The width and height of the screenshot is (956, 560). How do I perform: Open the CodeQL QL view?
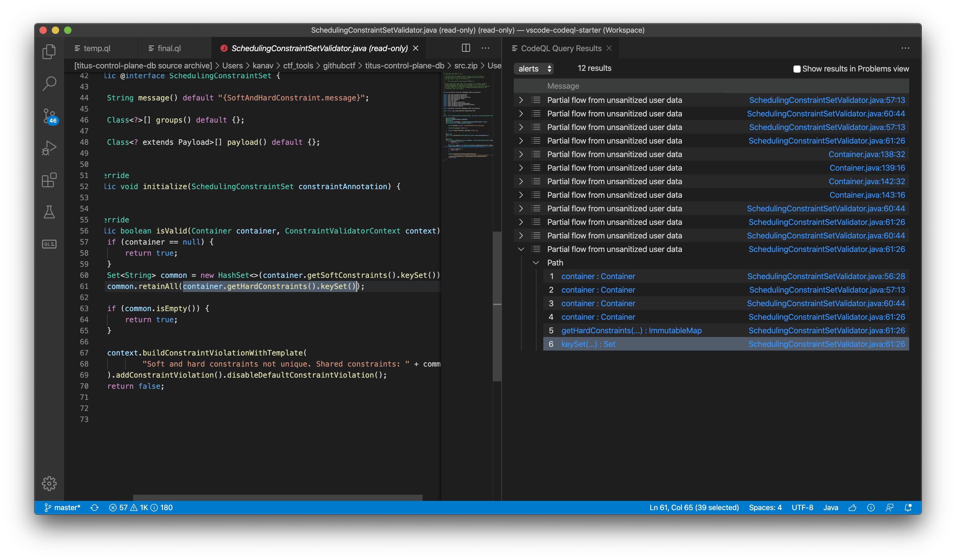point(49,244)
